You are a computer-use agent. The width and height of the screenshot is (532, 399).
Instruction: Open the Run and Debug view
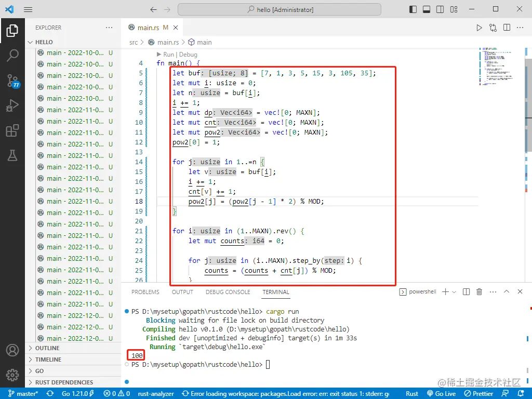(12, 105)
